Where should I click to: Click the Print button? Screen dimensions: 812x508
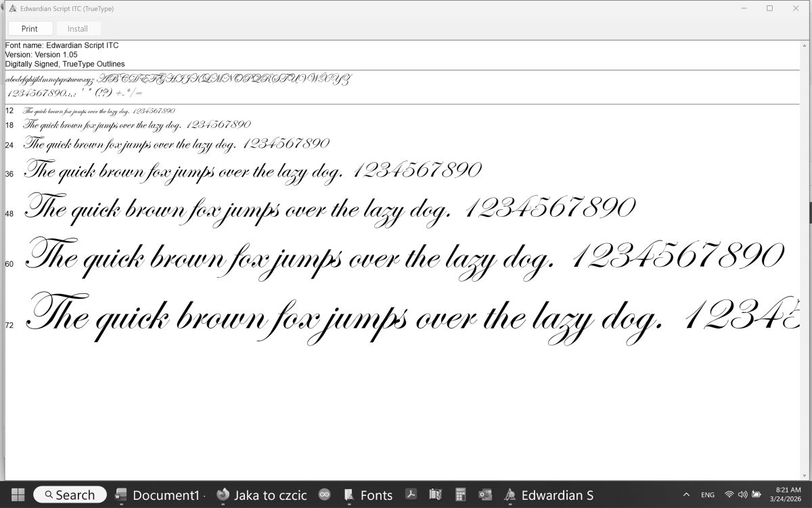click(x=29, y=28)
